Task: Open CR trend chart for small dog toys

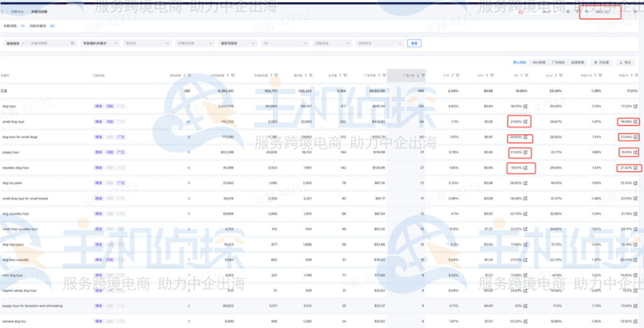Action: (526, 121)
